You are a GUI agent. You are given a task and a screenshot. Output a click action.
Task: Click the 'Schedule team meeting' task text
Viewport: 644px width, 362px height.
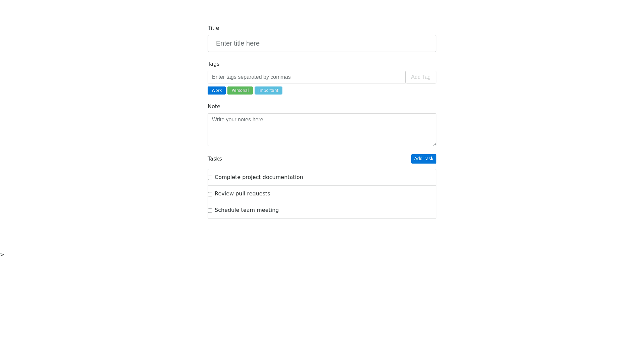247,210
